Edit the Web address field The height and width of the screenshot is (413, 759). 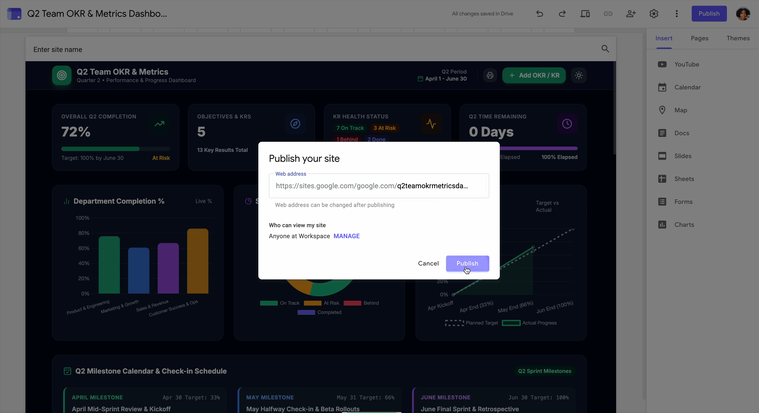pos(379,186)
